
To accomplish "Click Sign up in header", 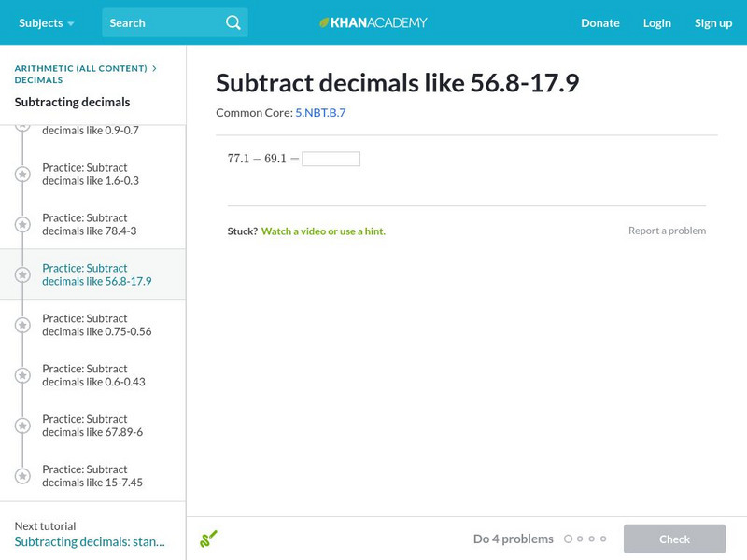I will [713, 22].
